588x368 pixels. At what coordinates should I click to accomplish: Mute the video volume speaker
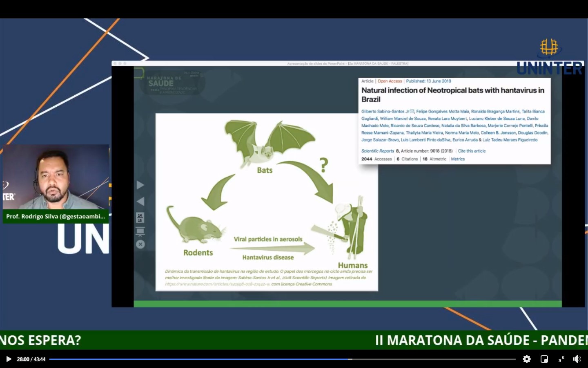tap(577, 359)
